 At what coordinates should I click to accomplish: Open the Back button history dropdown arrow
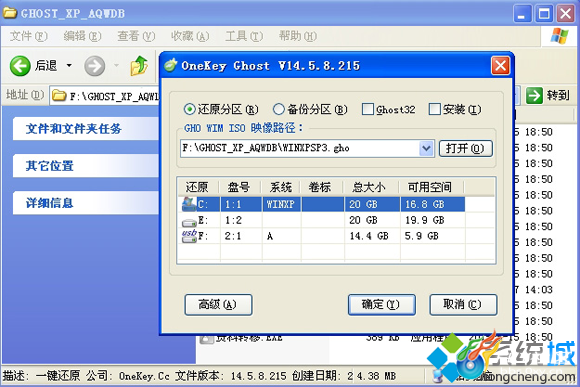click(x=69, y=66)
